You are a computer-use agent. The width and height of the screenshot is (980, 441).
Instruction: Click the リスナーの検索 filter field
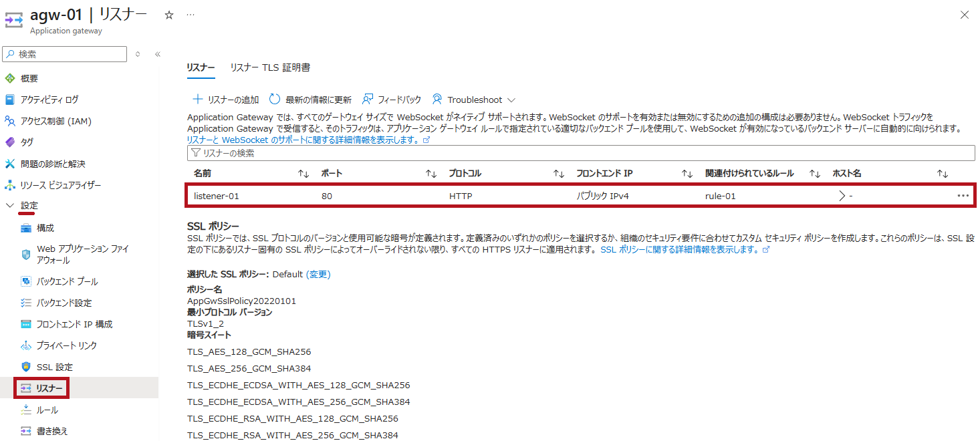click(x=580, y=153)
